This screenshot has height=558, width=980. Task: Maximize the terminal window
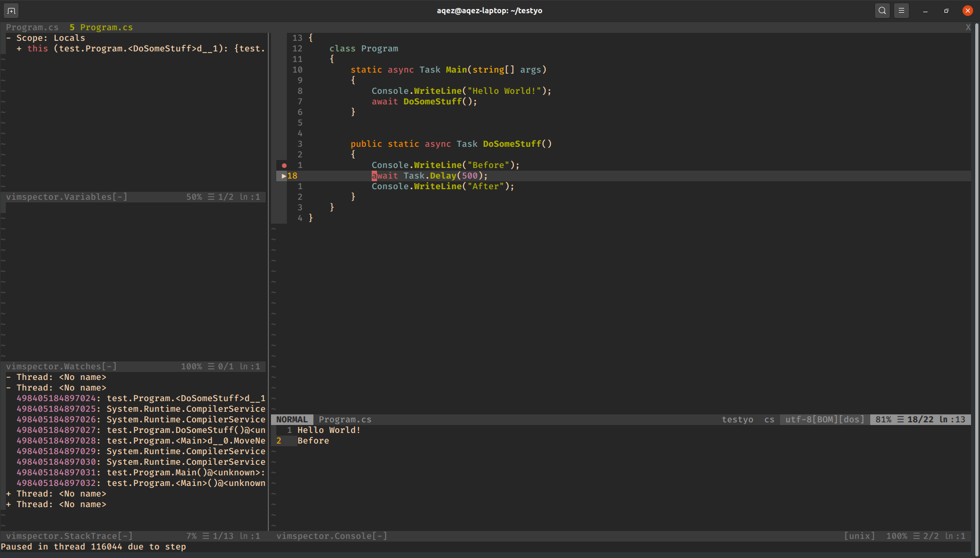point(947,11)
